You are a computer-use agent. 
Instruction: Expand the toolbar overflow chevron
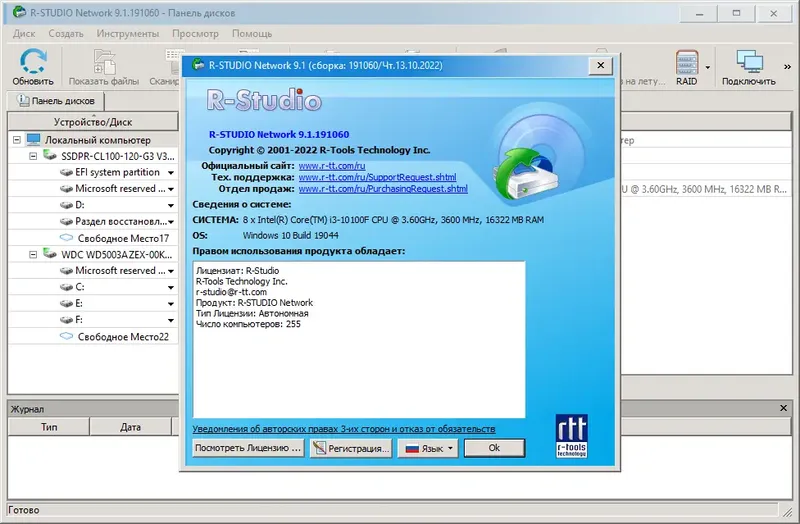787,67
